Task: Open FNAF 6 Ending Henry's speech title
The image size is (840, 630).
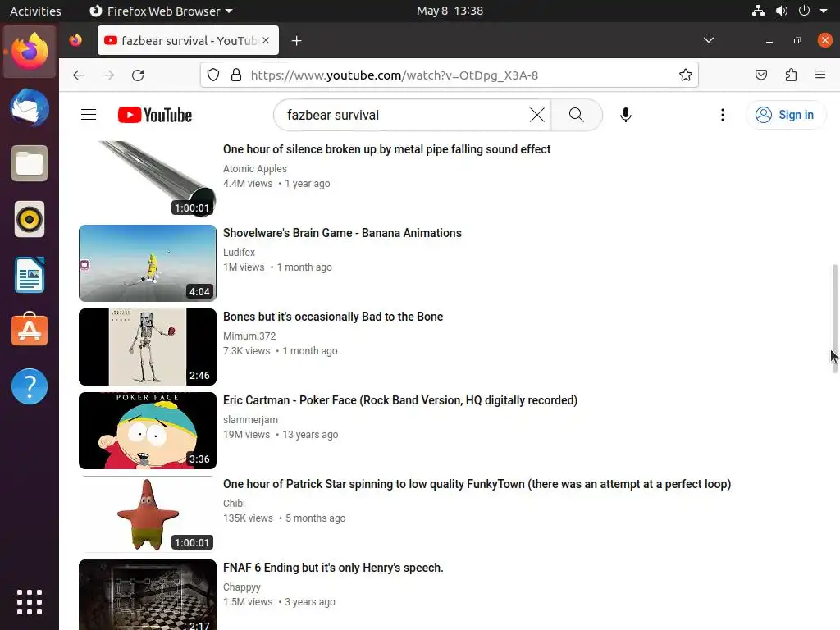Action: click(333, 568)
